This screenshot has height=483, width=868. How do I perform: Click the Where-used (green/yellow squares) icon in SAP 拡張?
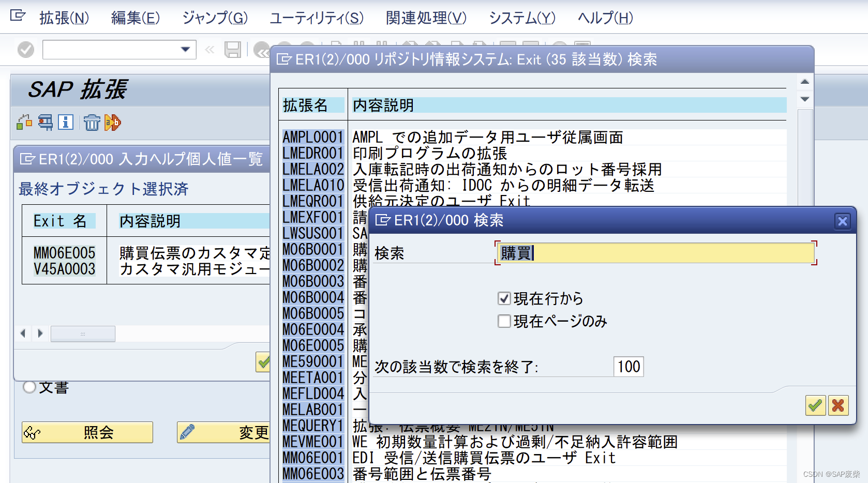(x=24, y=123)
